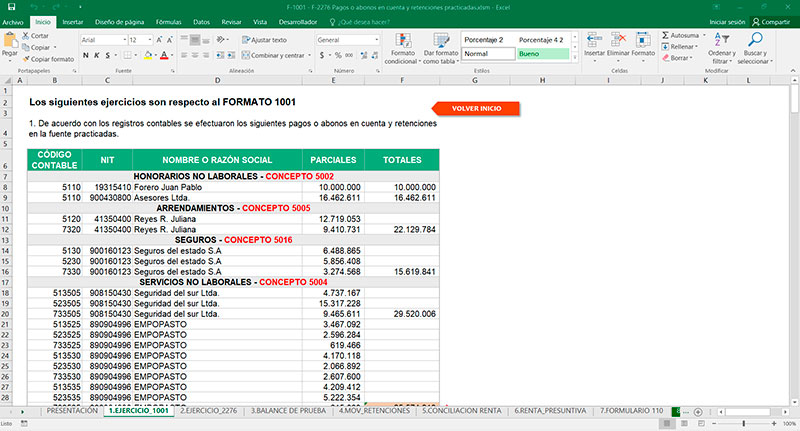The image size is (800, 431).
Task: Open 3.BALANCE DE PRUEBA sheet
Action: pyautogui.click(x=288, y=411)
